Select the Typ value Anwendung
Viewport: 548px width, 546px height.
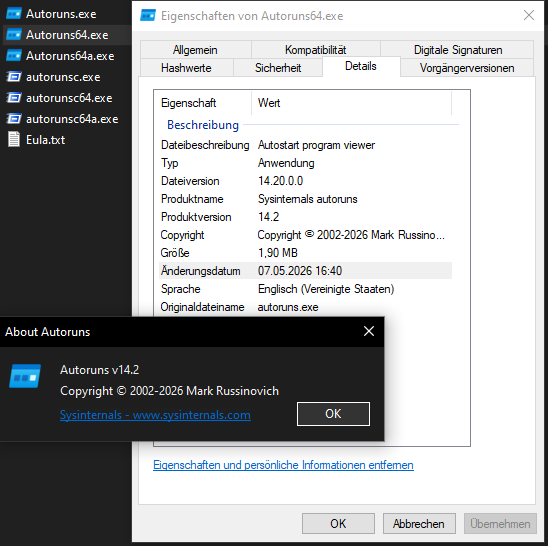(286, 163)
